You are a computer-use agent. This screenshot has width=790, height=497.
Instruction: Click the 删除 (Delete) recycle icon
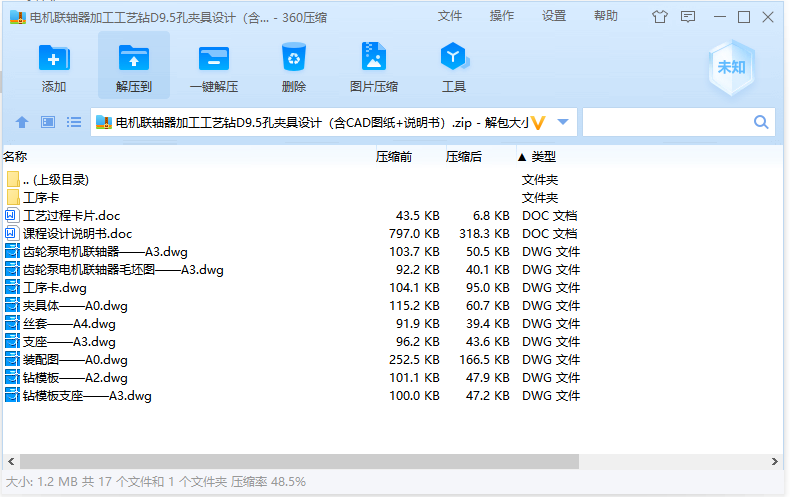click(x=294, y=57)
